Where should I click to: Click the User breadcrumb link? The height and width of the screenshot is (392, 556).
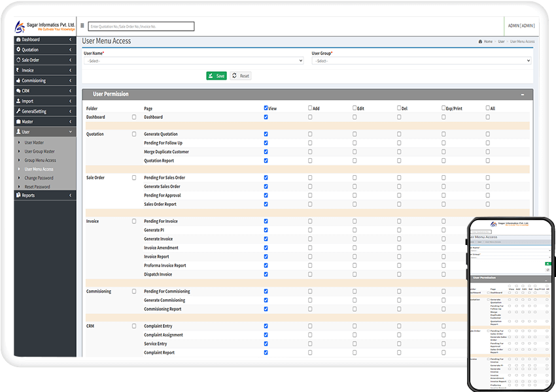click(501, 41)
